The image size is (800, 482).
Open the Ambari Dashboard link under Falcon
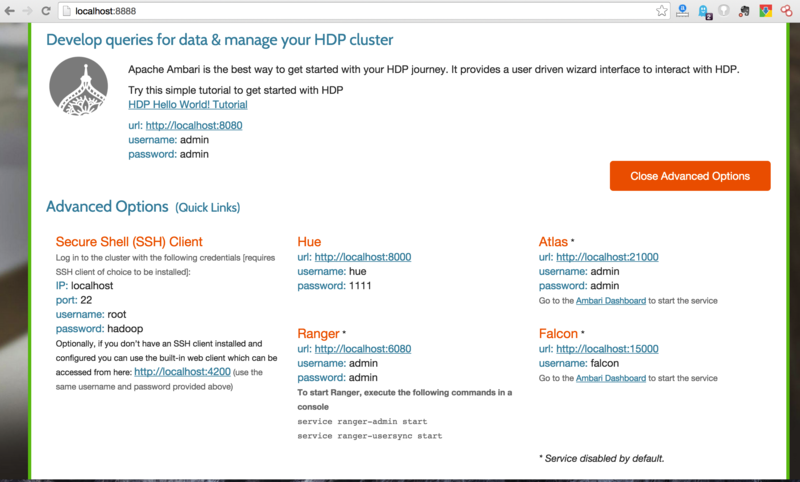pos(611,378)
